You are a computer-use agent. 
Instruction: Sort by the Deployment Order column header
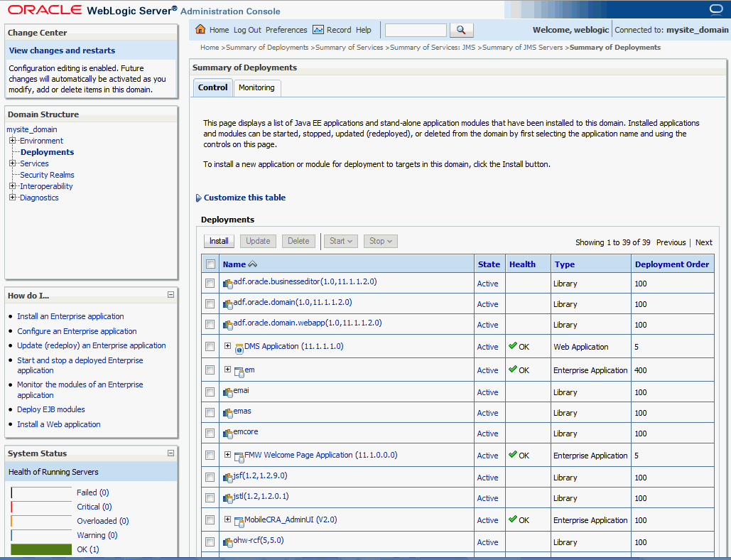click(672, 264)
